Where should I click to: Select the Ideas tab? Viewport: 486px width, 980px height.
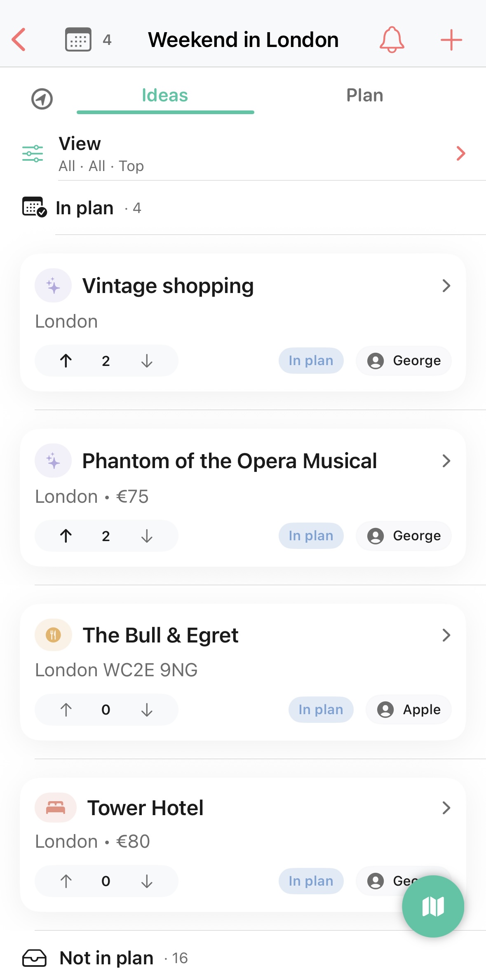(x=165, y=96)
